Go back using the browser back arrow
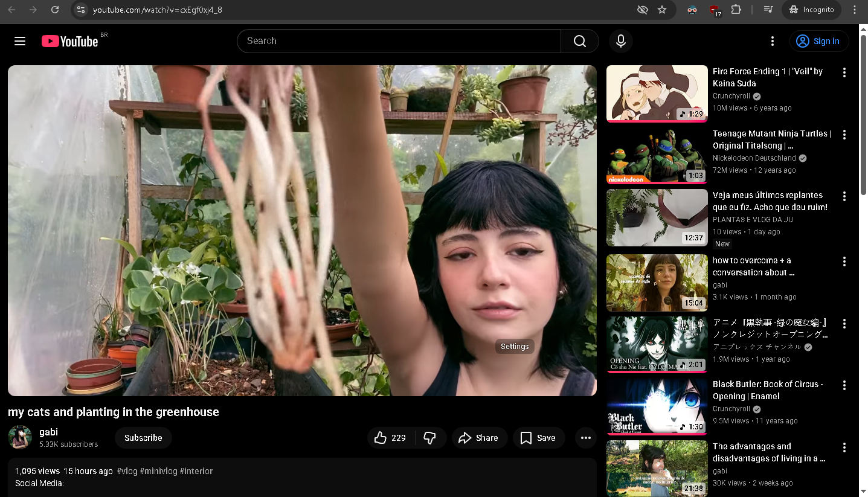Viewport: 868px width, 497px height. (x=12, y=10)
